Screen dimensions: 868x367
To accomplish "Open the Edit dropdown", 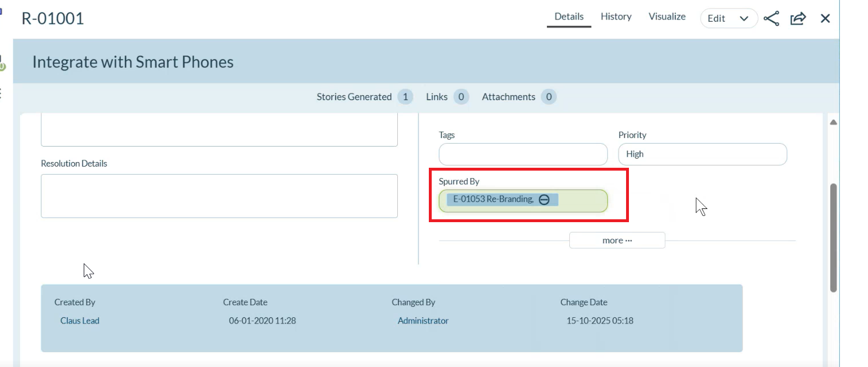I will click(729, 18).
